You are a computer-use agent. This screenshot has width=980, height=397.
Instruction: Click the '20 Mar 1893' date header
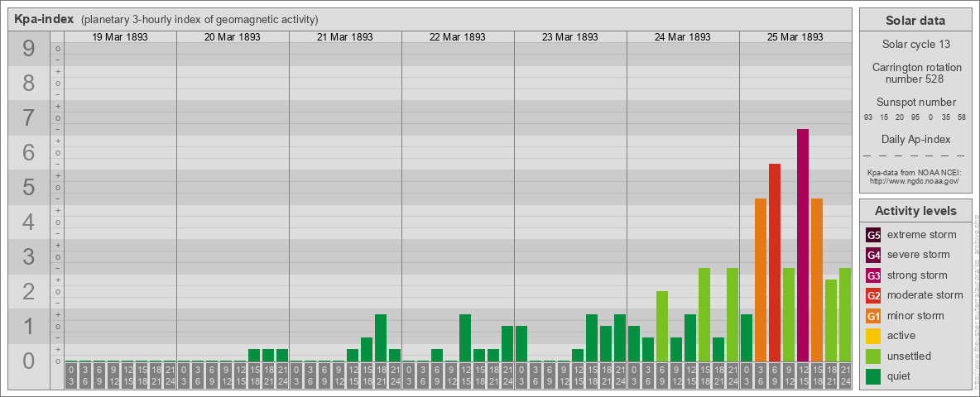[233, 37]
